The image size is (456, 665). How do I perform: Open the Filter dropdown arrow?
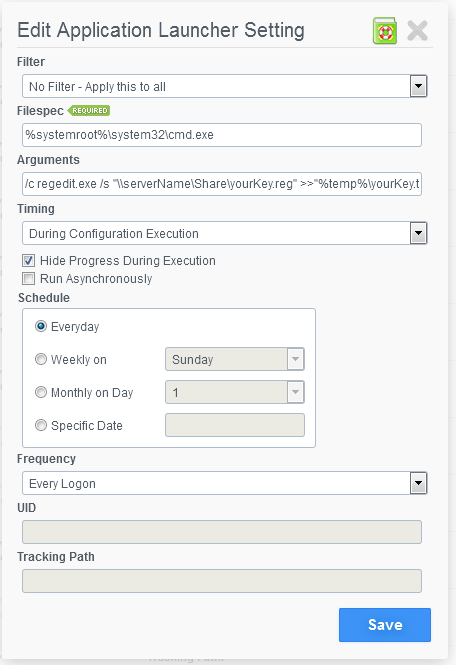(x=418, y=86)
